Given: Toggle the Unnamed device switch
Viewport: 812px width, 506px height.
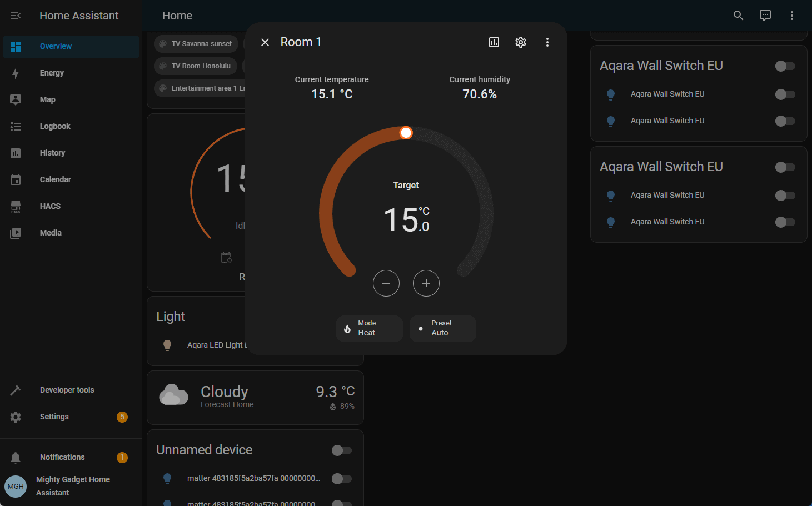Looking at the screenshot, I should point(341,450).
